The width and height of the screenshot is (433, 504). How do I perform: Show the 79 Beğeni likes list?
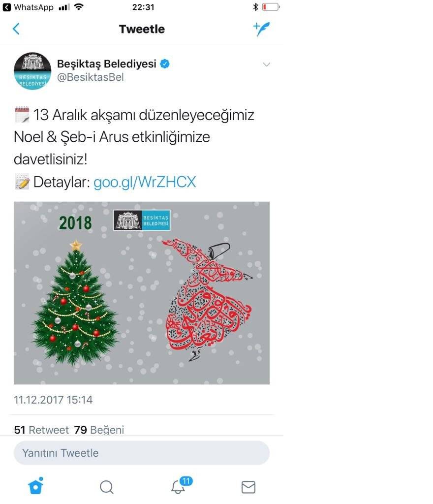tap(99, 430)
